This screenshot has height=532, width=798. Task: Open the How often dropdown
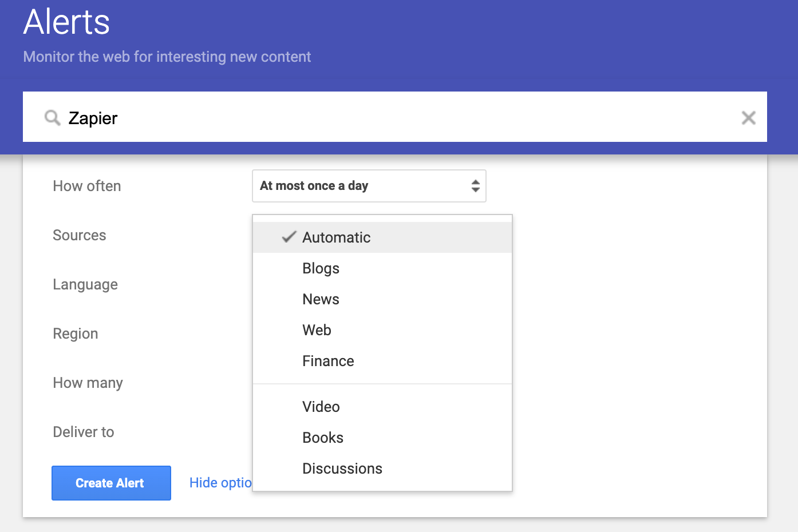coord(369,186)
